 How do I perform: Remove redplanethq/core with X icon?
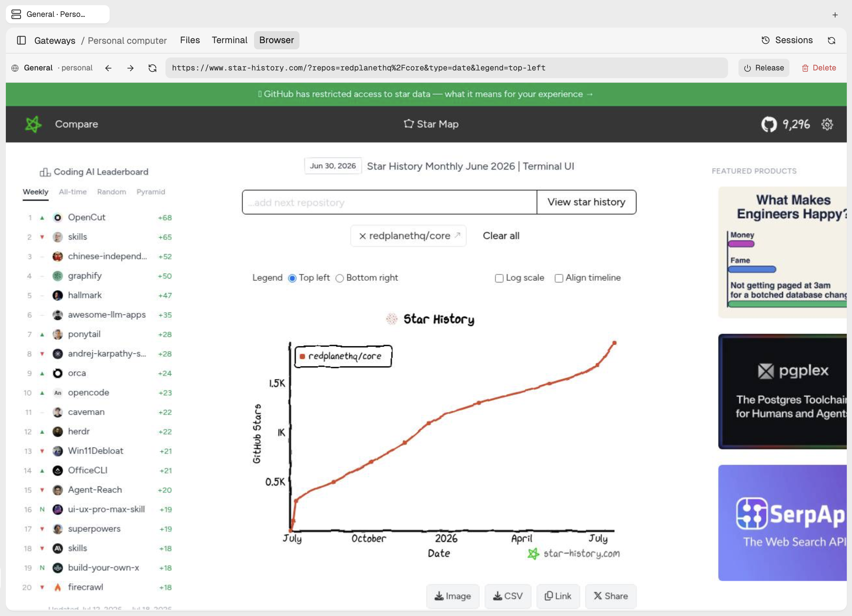[362, 236]
